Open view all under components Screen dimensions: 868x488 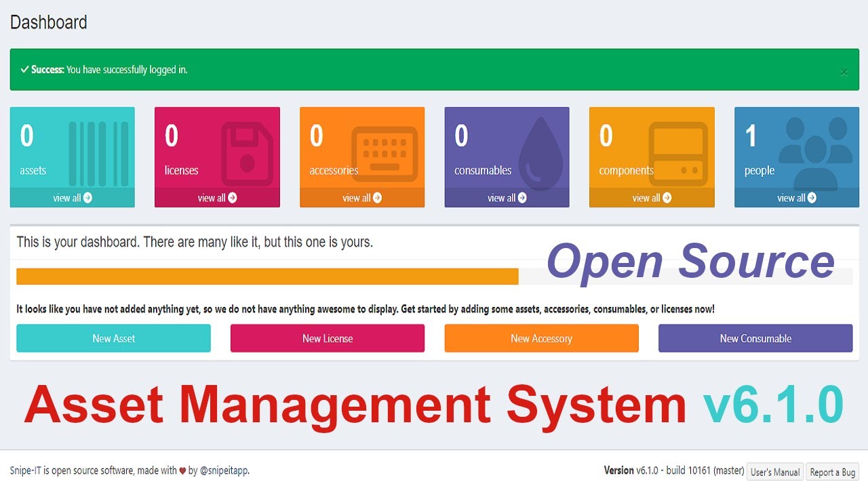[x=652, y=198]
